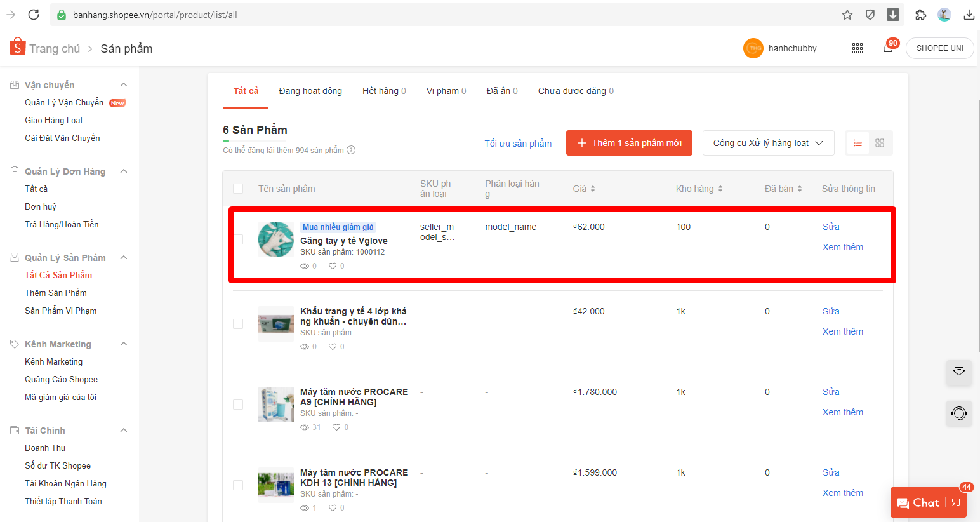980x522 pixels.
Task: Open notifications bell icon
Action: pos(888,49)
